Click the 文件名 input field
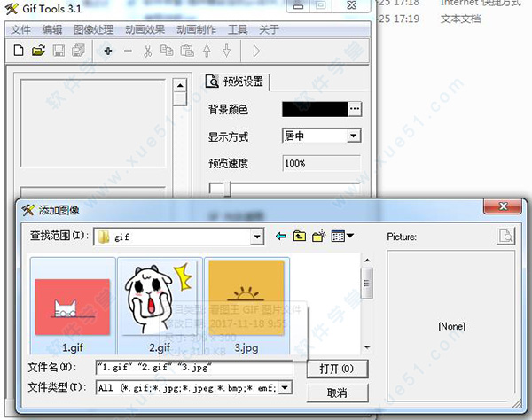532x420 pixels. pos(193,367)
